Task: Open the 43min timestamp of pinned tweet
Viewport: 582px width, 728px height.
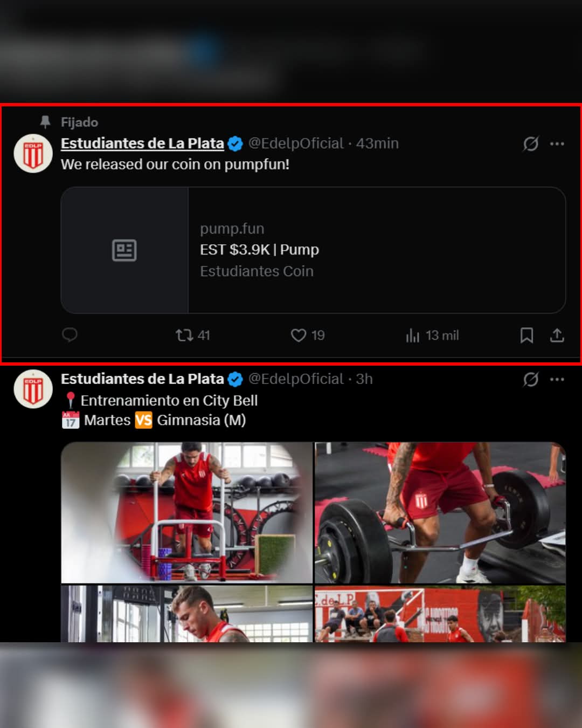Action: pos(377,143)
